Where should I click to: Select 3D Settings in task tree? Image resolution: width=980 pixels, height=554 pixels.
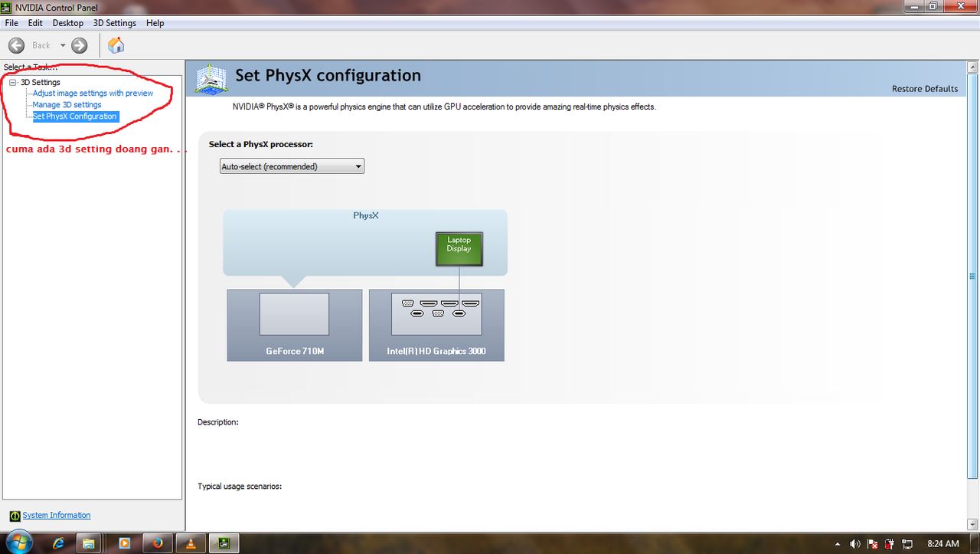[41, 82]
